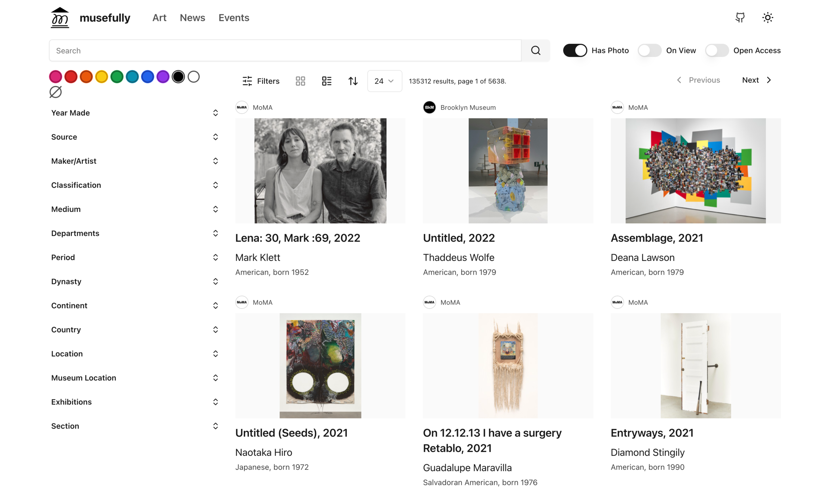The height and width of the screenshot is (504, 830).
Task: Open the 24 results-per-page dropdown
Action: [x=384, y=81]
